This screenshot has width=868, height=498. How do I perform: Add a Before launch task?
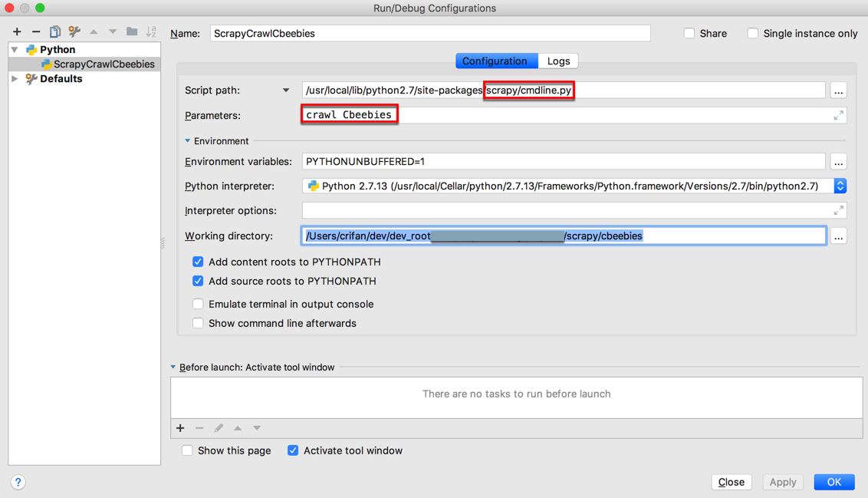pos(180,427)
